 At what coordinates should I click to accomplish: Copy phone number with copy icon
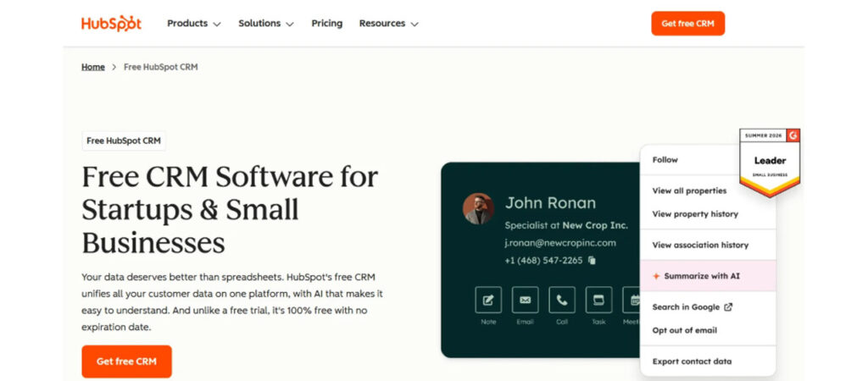[592, 261]
